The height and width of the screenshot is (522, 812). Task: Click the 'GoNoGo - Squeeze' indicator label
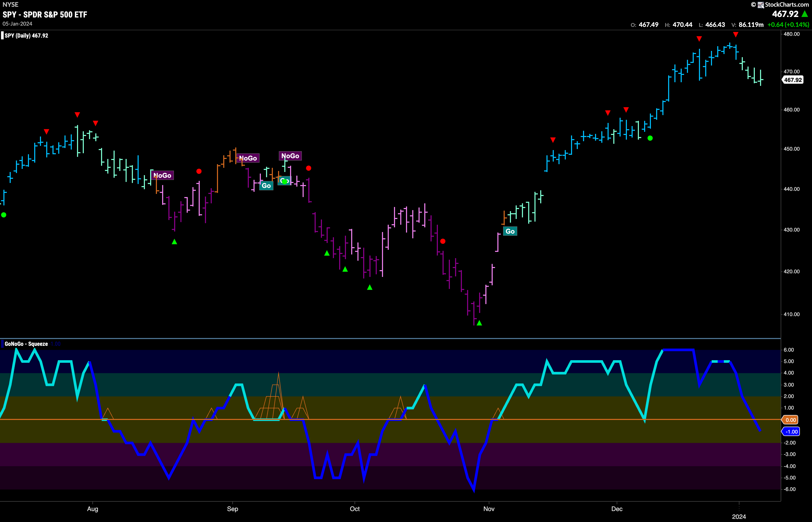[x=26, y=344]
